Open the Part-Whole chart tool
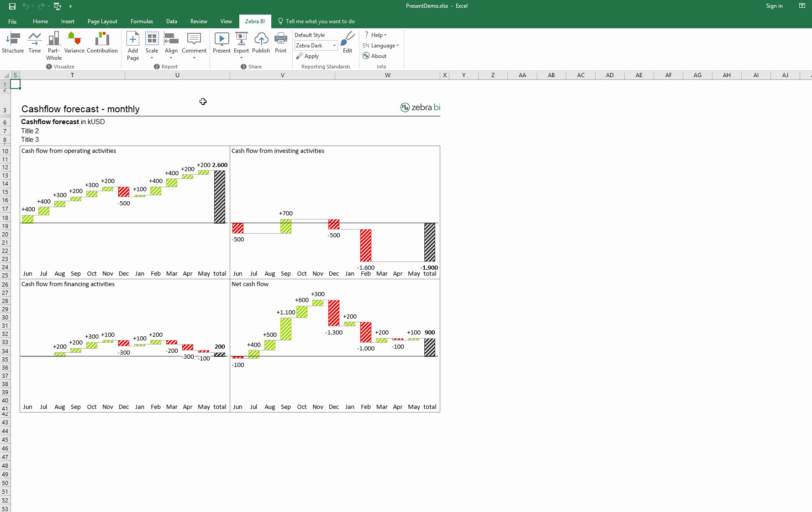 [53, 43]
